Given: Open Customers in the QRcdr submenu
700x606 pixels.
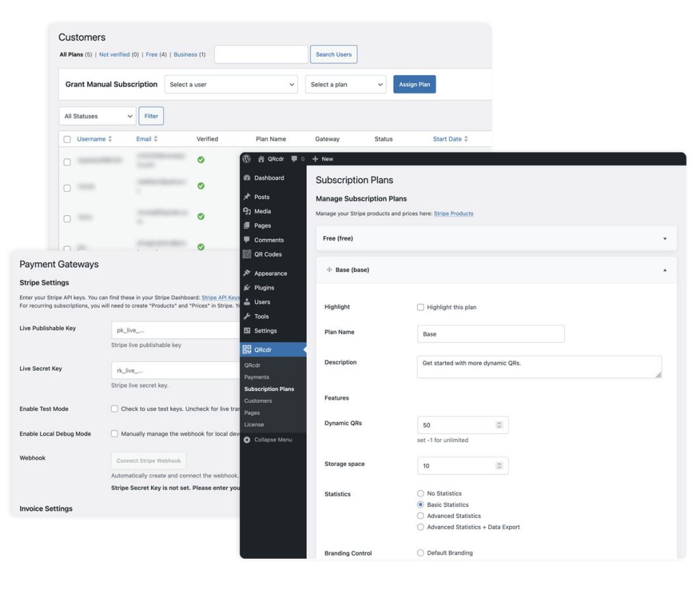Looking at the screenshot, I should tap(258, 401).
